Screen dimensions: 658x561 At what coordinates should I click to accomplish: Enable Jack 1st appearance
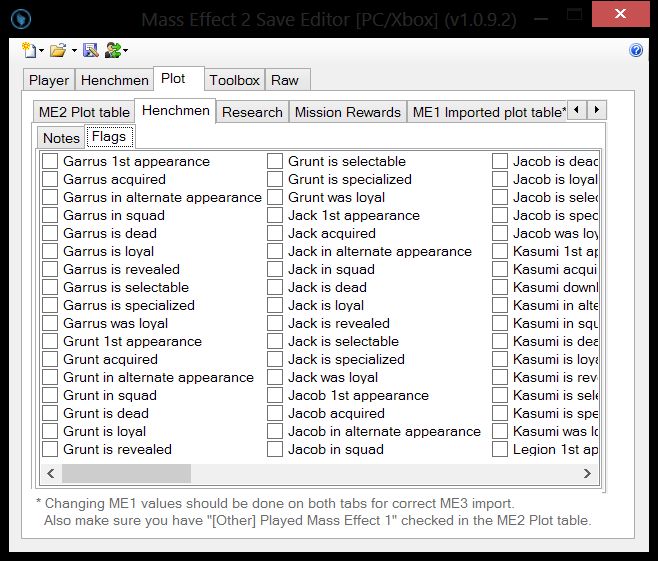(275, 215)
